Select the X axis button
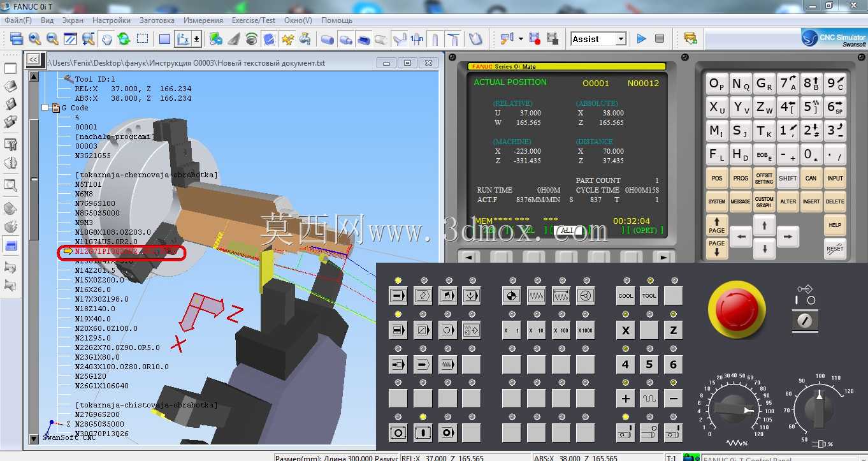Viewport: 868px width, 461px height. [626, 330]
